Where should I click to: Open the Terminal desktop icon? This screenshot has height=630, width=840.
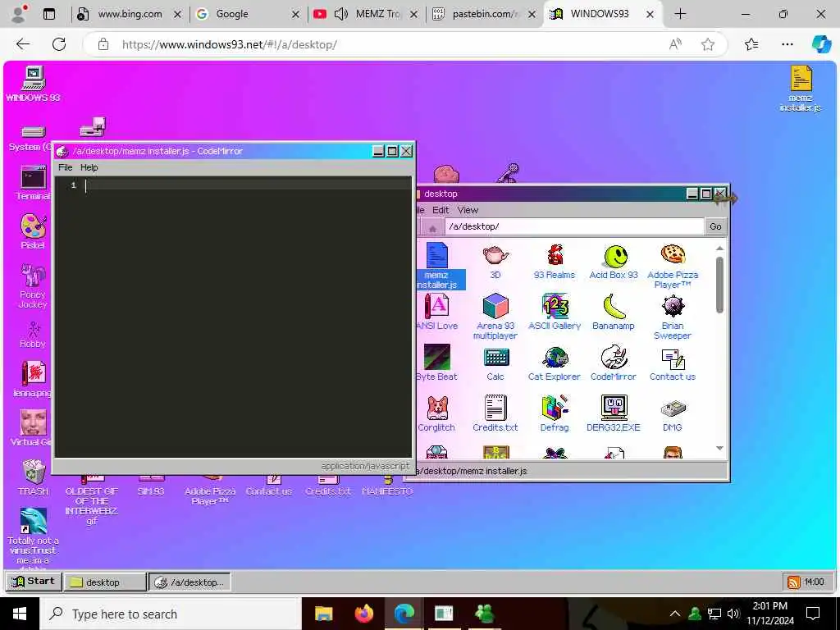click(x=33, y=183)
